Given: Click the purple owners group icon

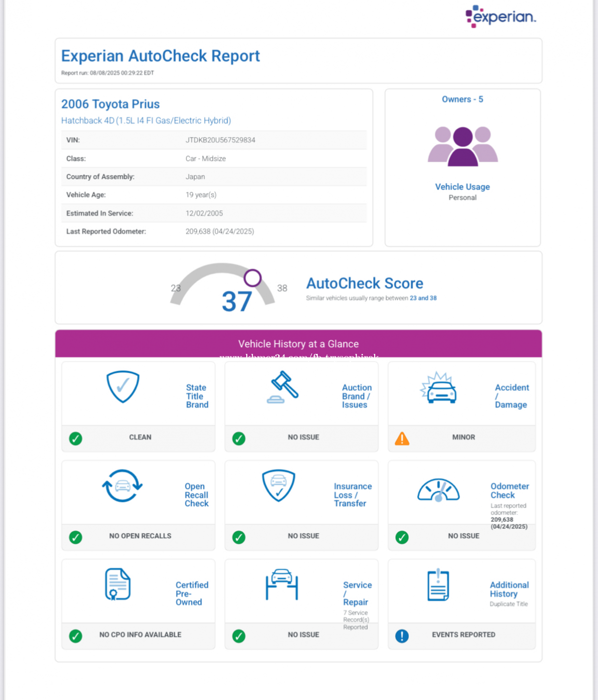Looking at the screenshot, I should coord(463,146).
